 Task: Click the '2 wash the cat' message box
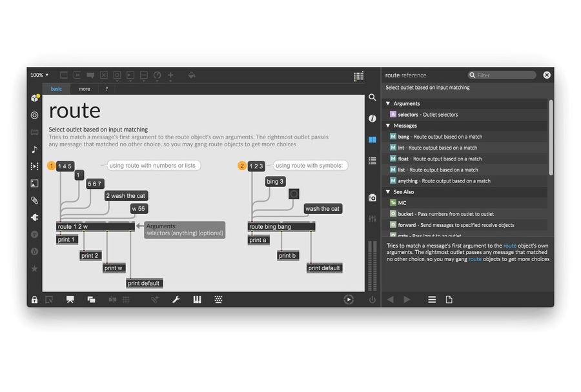pyautogui.click(x=126, y=196)
